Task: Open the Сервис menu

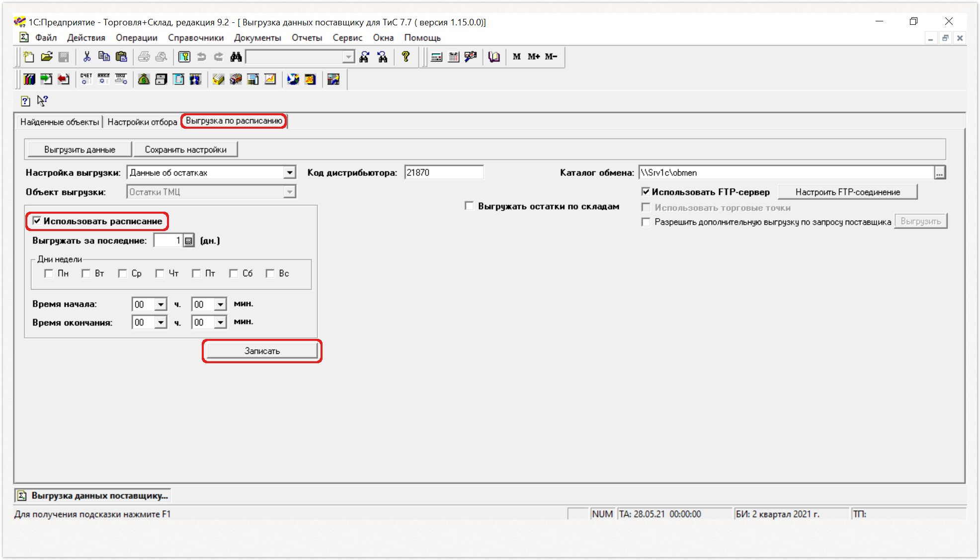Action: [x=347, y=38]
